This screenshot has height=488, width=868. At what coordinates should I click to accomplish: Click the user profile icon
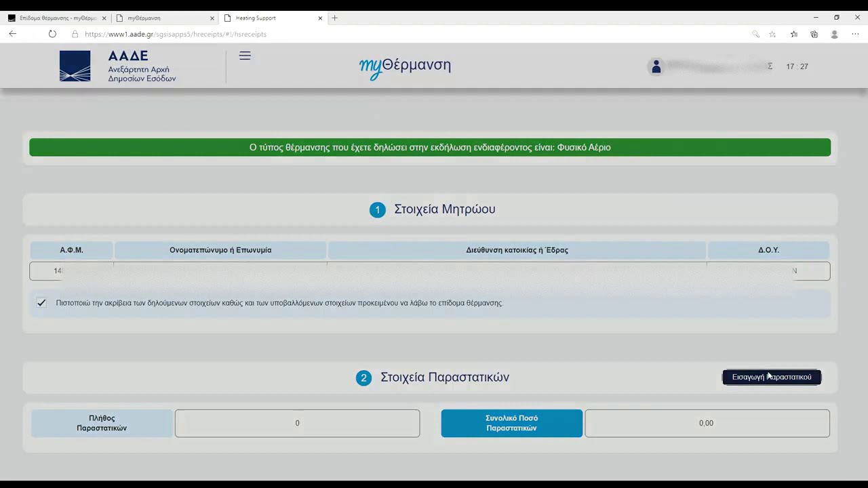[656, 66]
